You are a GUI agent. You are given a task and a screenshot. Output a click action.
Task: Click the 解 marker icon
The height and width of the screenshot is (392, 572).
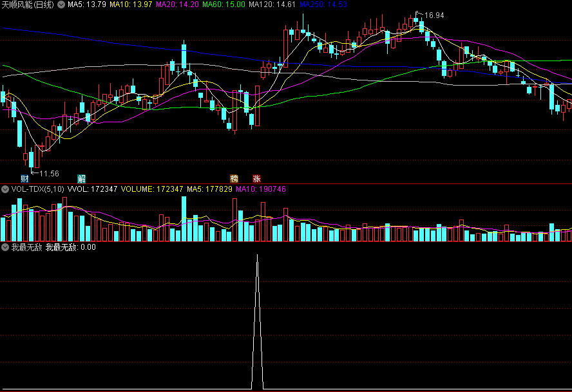pyautogui.click(x=81, y=179)
